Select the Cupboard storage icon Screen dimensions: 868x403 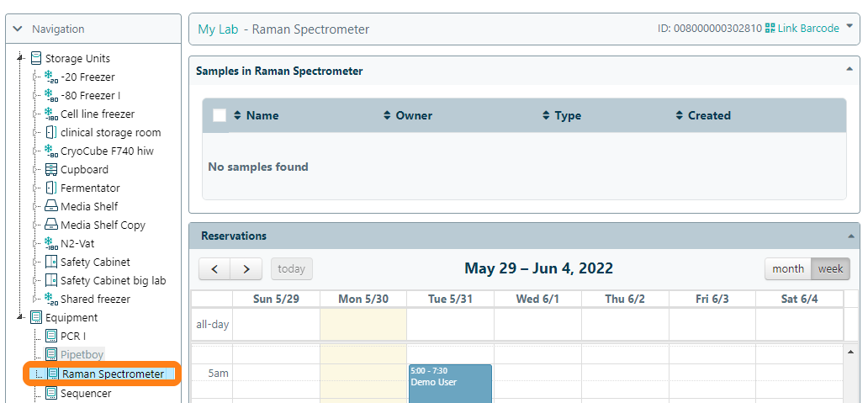click(51, 169)
